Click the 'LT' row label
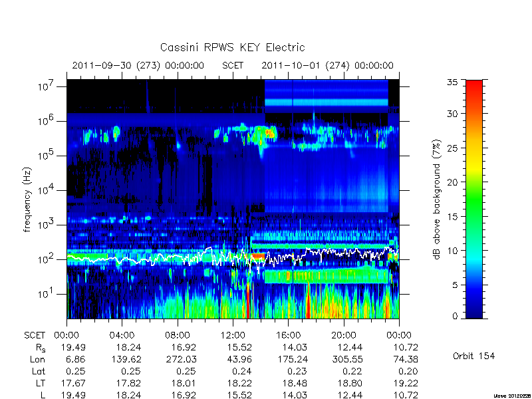This screenshot has width=532, height=399. (41, 383)
